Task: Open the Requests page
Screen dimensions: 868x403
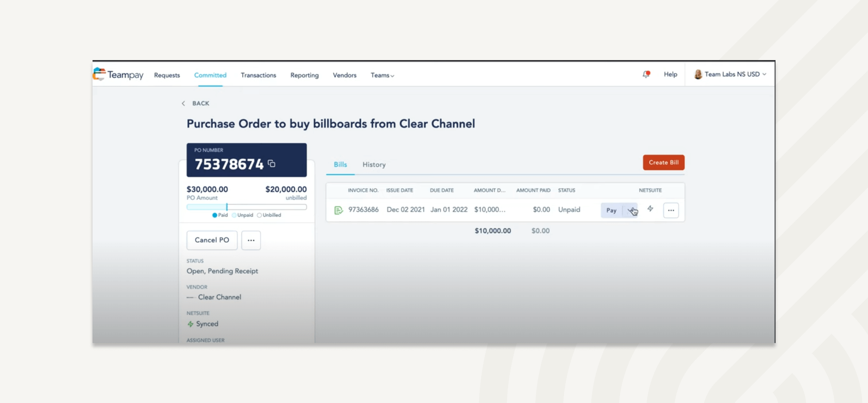Action: pyautogui.click(x=167, y=75)
